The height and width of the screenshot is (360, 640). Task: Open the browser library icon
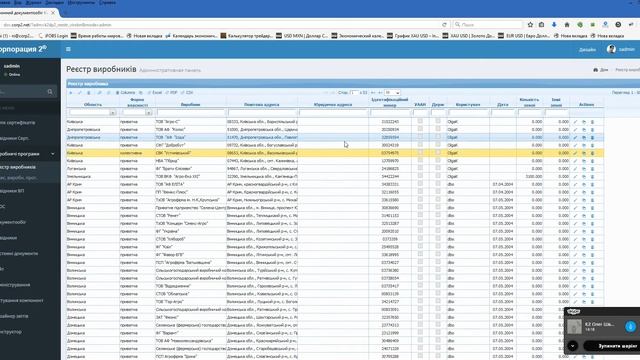[542, 25]
